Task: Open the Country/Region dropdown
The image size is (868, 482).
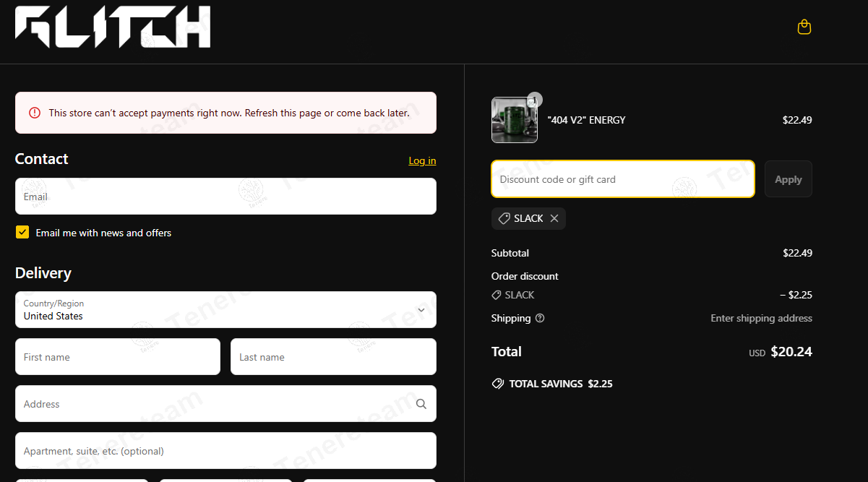Action: point(225,309)
